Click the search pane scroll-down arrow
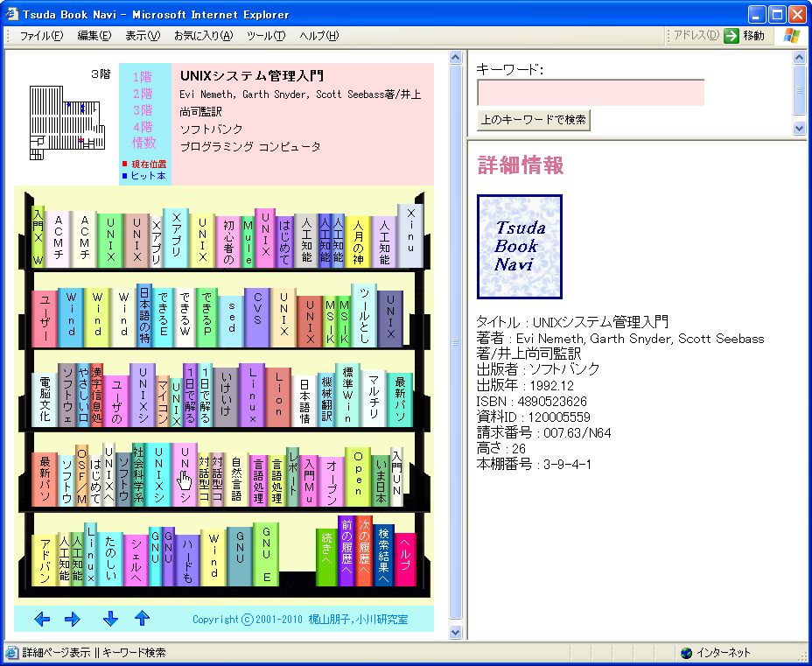Viewport: 812px width, 666px height. (799, 128)
